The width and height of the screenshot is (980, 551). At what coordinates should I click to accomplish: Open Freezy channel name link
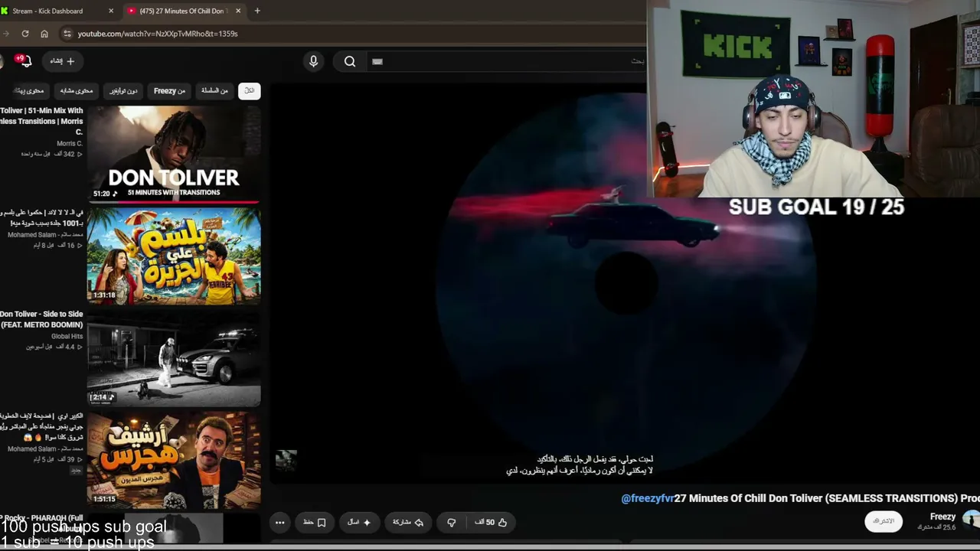[942, 517]
